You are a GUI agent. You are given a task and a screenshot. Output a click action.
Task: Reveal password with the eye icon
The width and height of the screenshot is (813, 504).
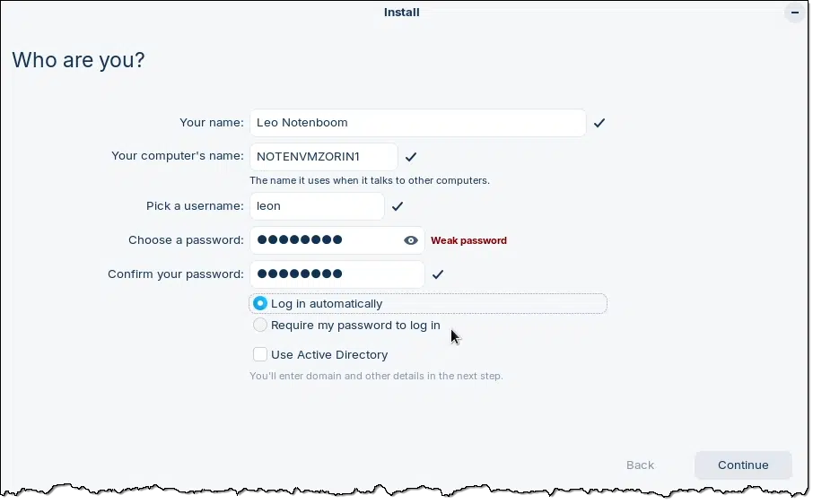[411, 240]
